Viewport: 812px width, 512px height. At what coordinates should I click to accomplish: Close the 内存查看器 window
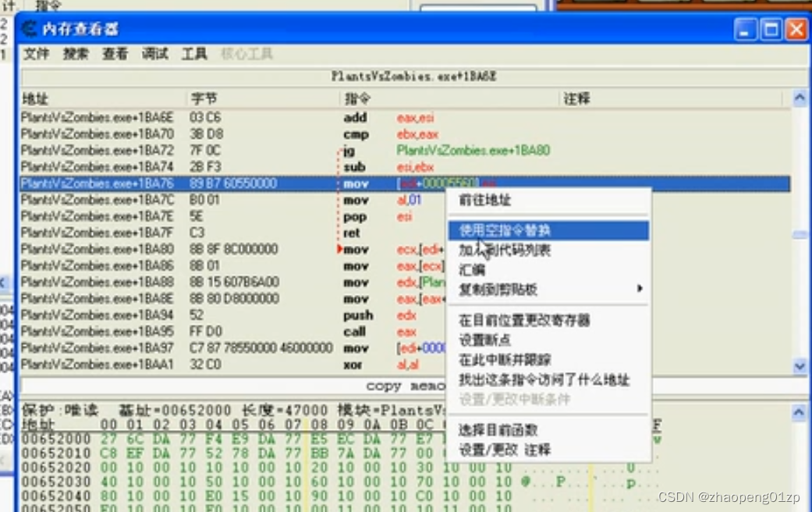[x=796, y=29]
